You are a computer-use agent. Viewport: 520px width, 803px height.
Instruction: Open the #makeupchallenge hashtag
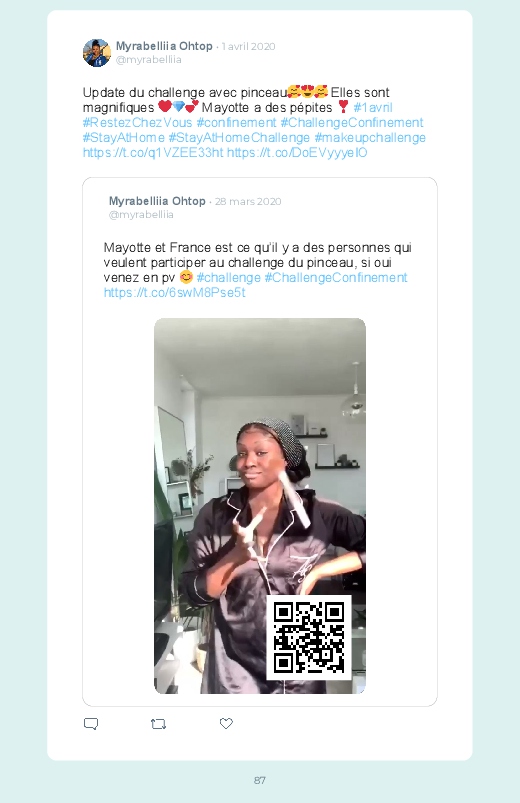tap(370, 138)
